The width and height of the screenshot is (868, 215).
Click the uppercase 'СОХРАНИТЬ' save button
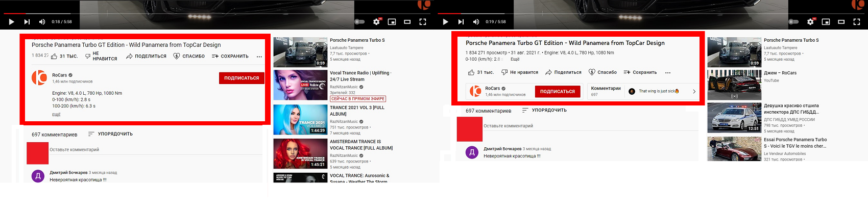pyautogui.click(x=230, y=56)
